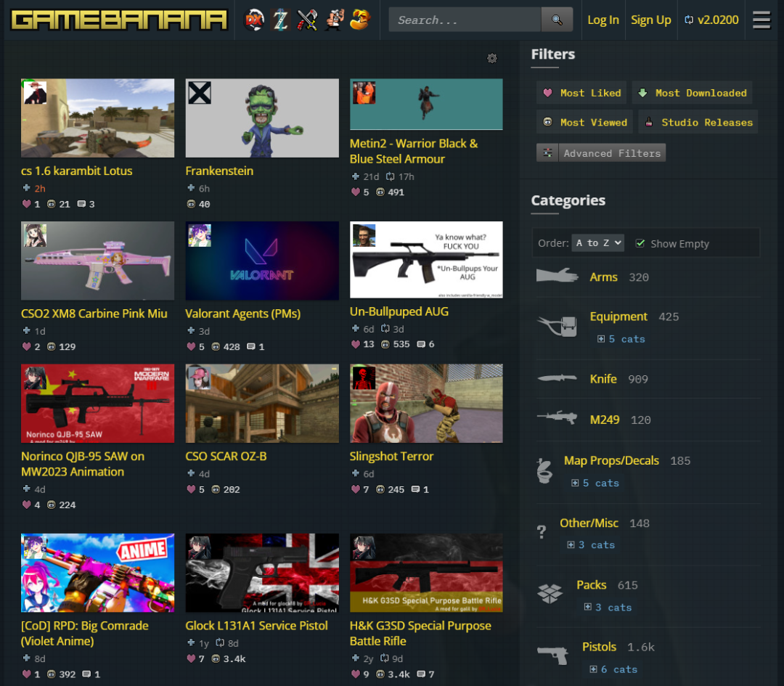Open the Norinco QJB-95 SAW thumbnail

(97, 403)
